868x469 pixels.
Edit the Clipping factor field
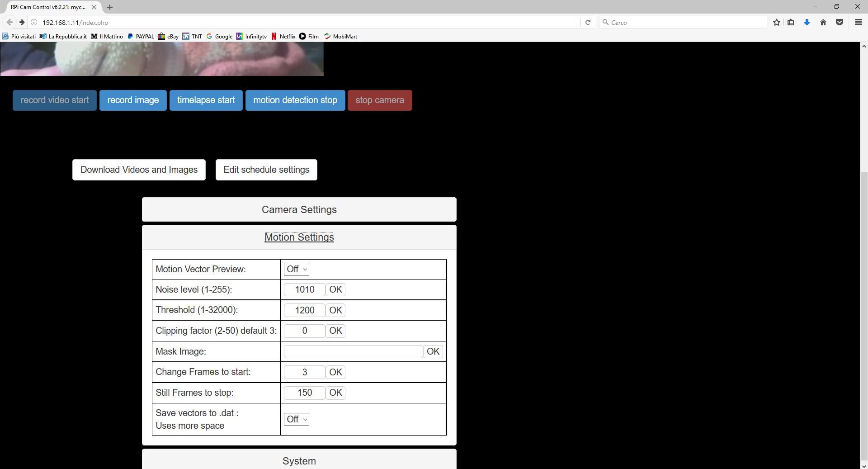305,331
